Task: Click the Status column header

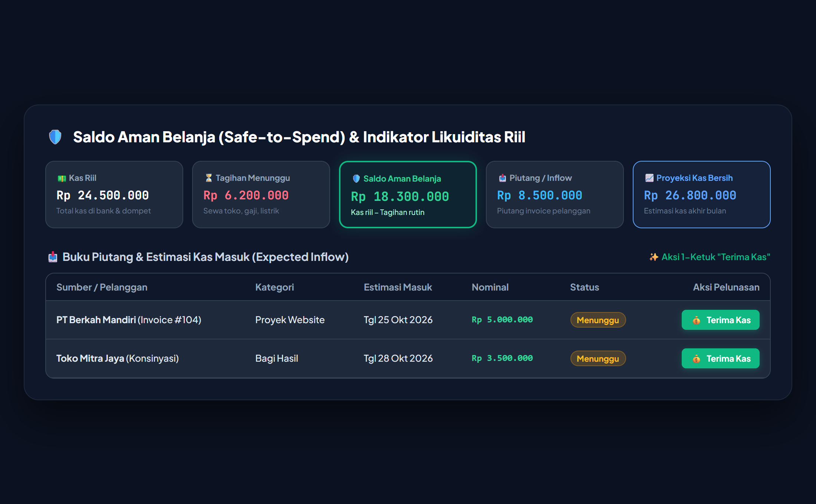Action: coord(585,287)
